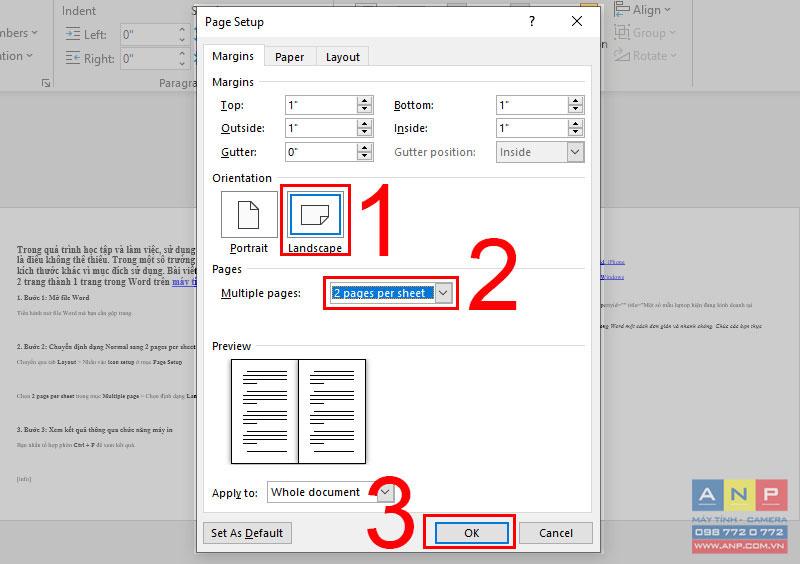Screen dimensions: 800x564
Task: Increase Gutter with up arrow
Action: click(x=364, y=147)
